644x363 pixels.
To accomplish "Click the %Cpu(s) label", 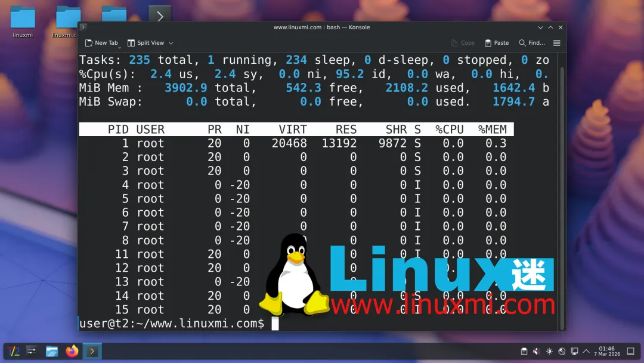I will pyautogui.click(x=107, y=74).
